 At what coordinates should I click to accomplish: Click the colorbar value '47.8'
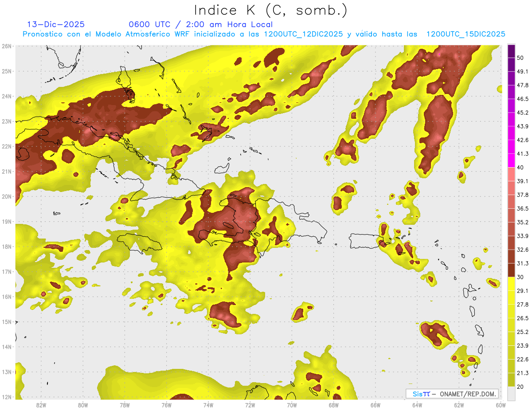[523, 85]
